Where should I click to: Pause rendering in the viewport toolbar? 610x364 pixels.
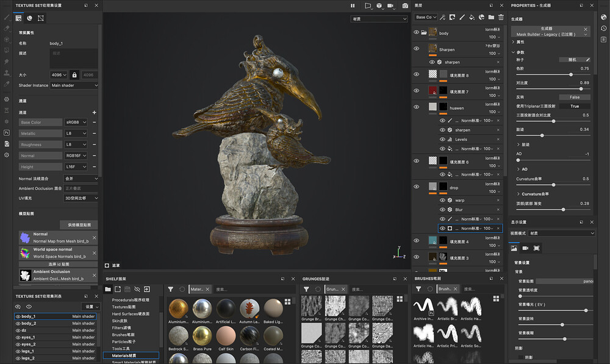pos(353,5)
